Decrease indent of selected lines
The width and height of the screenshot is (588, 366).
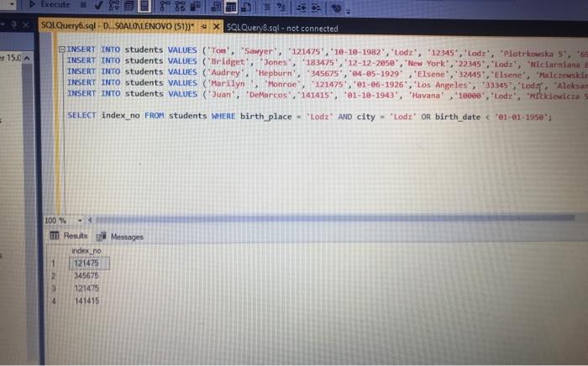[302, 8]
